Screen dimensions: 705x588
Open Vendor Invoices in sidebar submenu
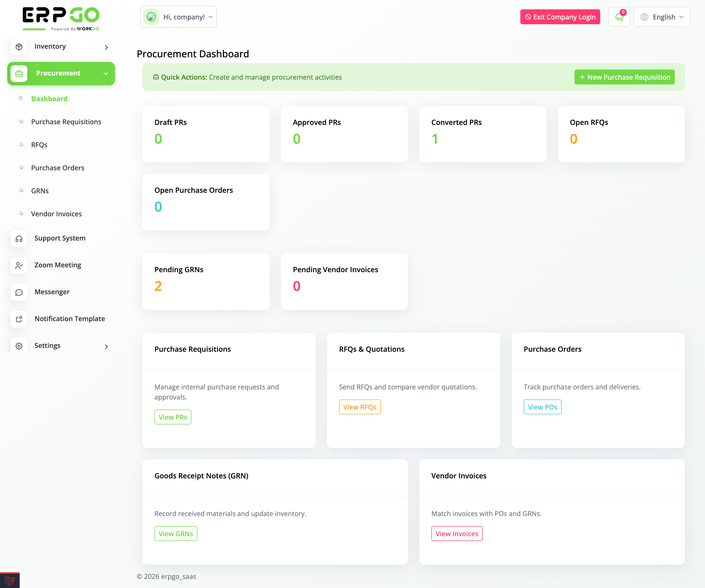[x=56, y=214]
